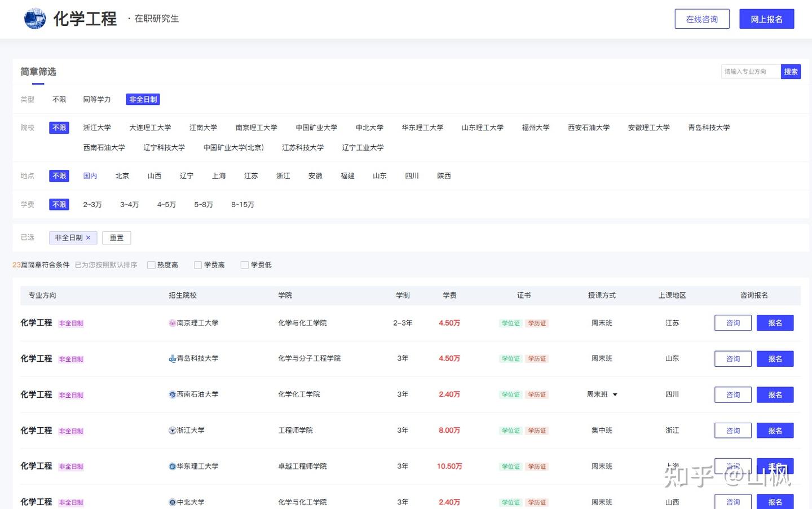This screenshot has width=812, height=509.
Task: Select 国内 location filter
Action: click(90, 176)
